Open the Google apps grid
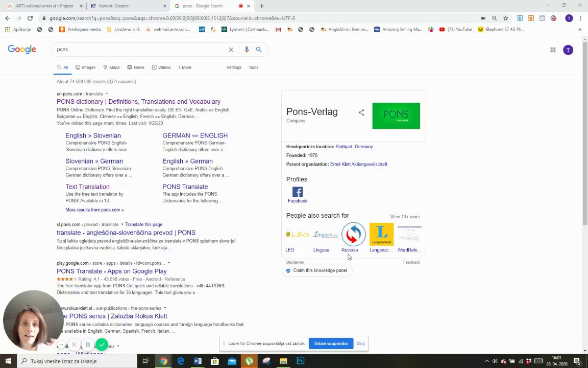The height and width of the screenshot is (368, 588). 553,50
